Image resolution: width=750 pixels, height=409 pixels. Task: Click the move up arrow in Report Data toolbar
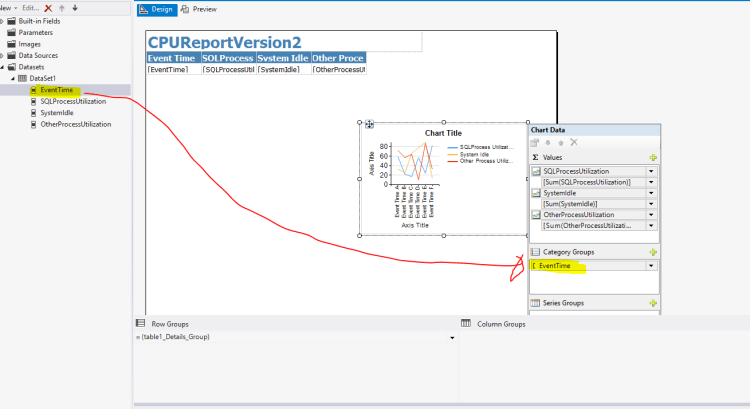(61, 8)
